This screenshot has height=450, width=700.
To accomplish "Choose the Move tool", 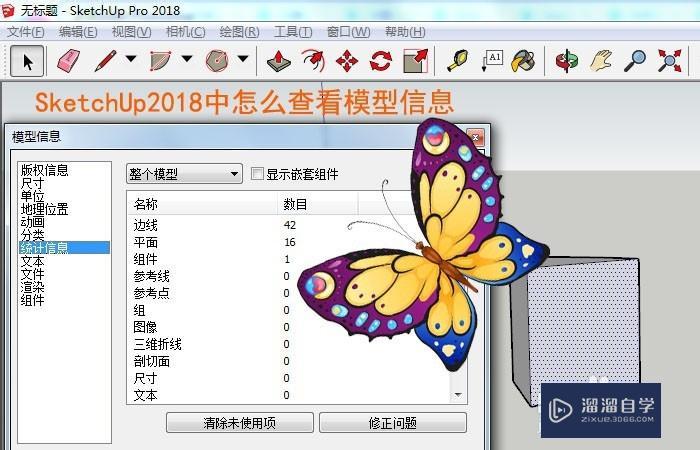I will (347, 61).
